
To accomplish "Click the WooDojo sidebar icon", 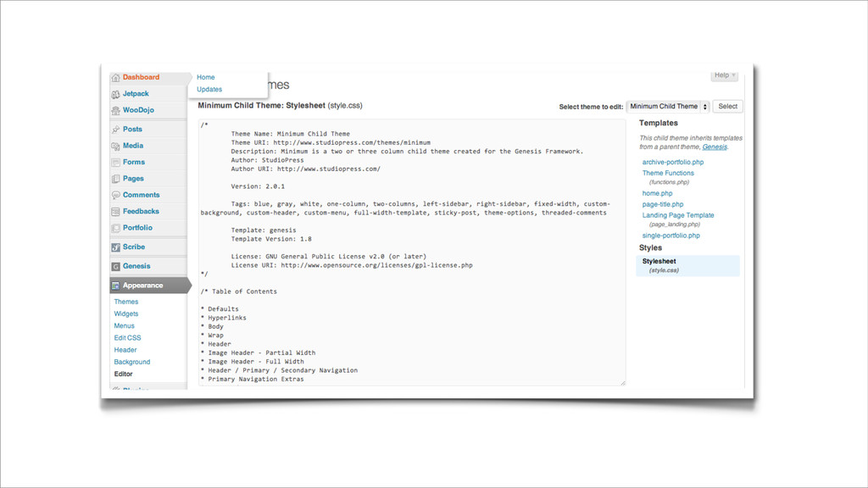I will click(115, 111).
